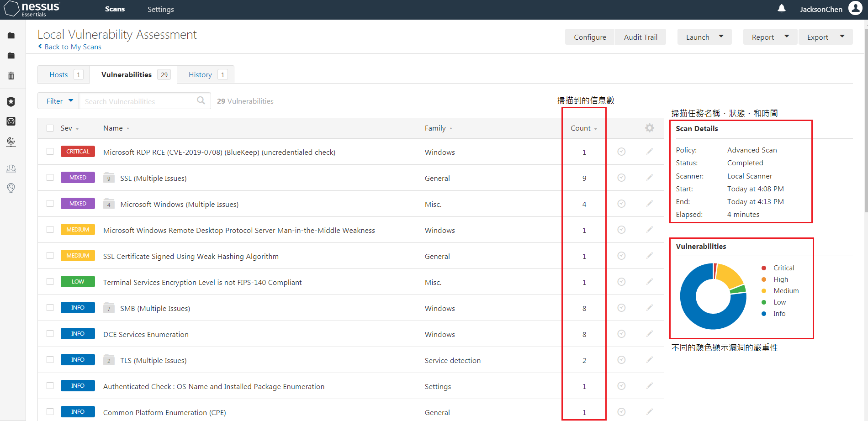Click the circle check icon for Terminal Services row
Image resolution: width=868 pixels, height=421 pixels.
tap(621, 282)
